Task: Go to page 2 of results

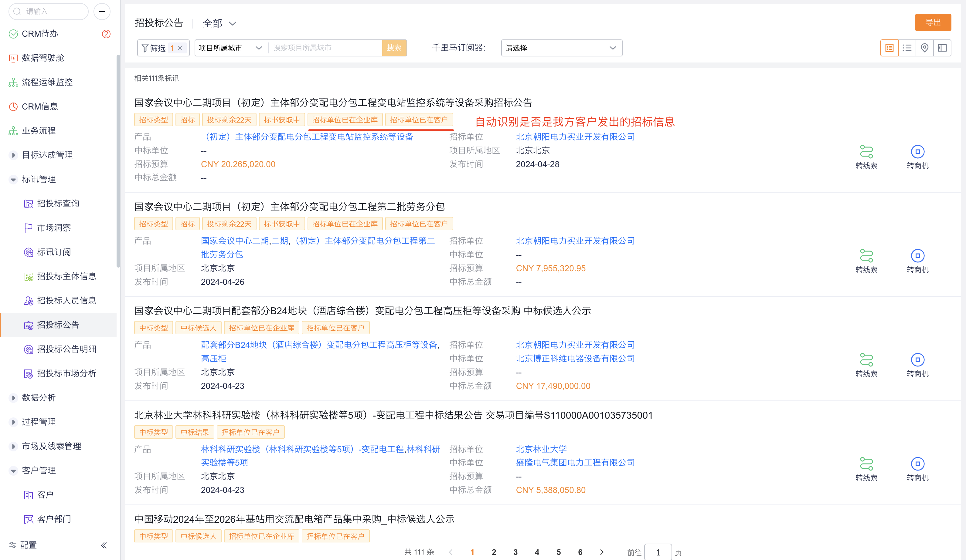Action: tap(494, 552)
